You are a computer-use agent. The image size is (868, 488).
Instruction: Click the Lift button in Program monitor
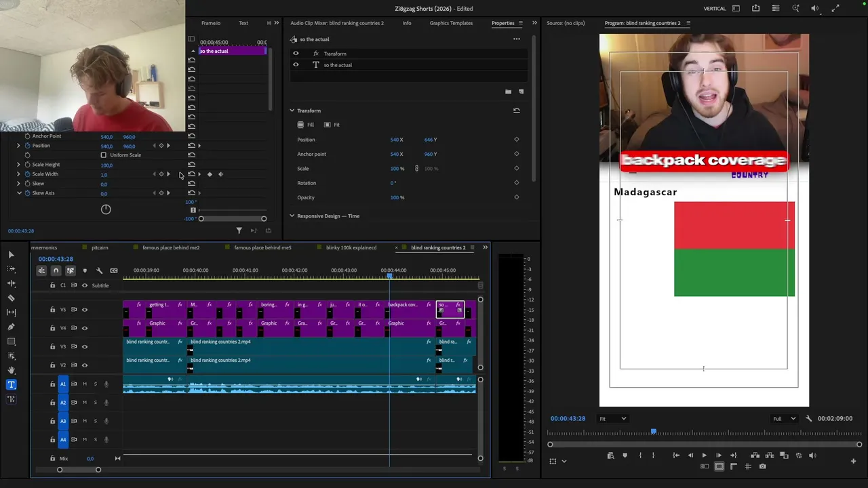[x=755, y=456]
